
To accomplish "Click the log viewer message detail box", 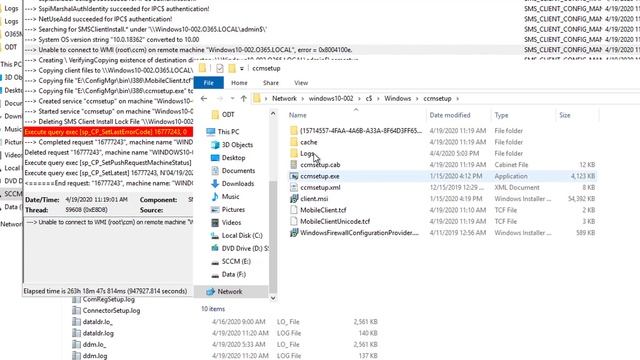I will click(x=108, y=250).
